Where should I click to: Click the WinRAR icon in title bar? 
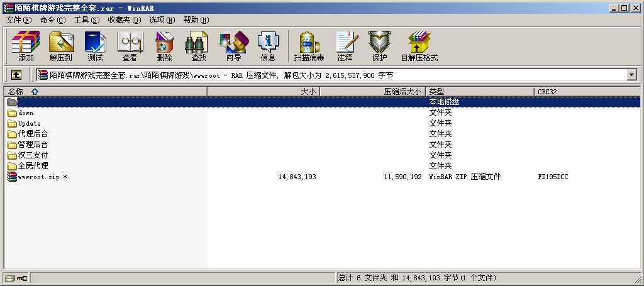pos(8,8)
